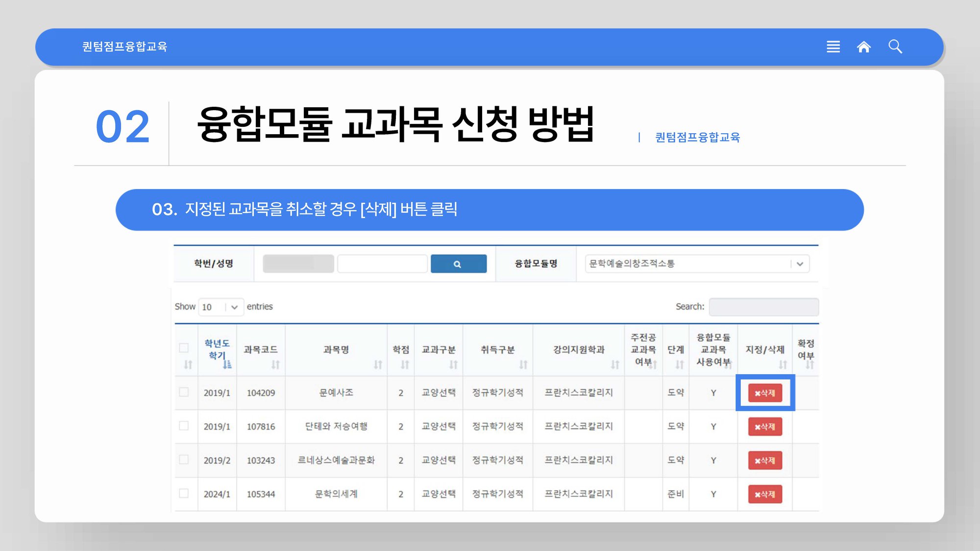Image resolution: width=980 pixels, height=551 pixels.
Task: Click delete button for course 104209
Action: pos(764,393)
